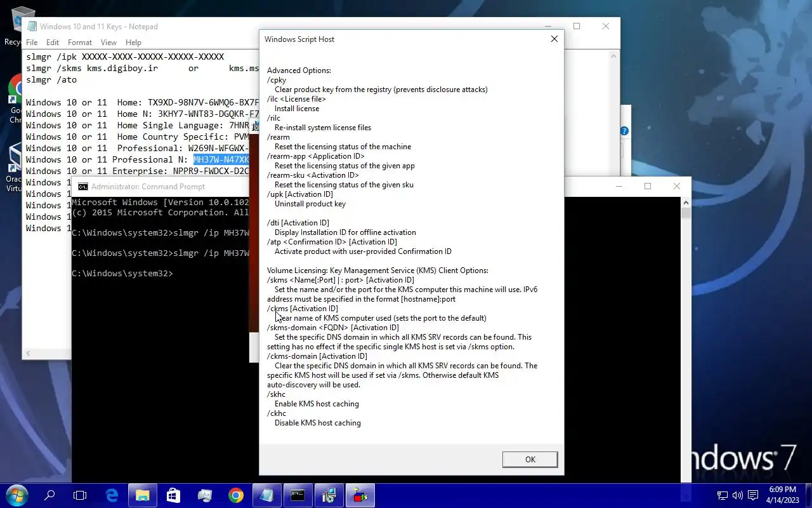Click the Notepad vertical scrollbar up arrow
Viewport: 812px width, 508px height.
tap(614, 56)
